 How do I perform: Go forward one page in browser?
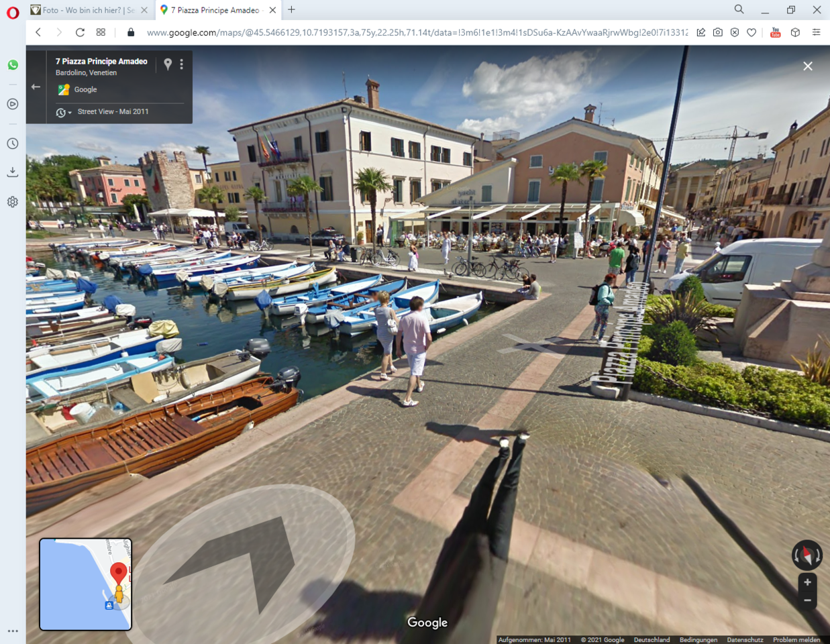pos(59,32)
